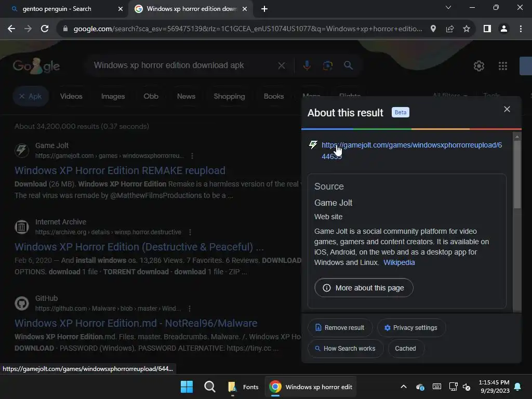Viewport: 532px width, 399px height.
Task: Open the Chrome three-dot menu
Action: pyautogui.click(x=521, y=29)
